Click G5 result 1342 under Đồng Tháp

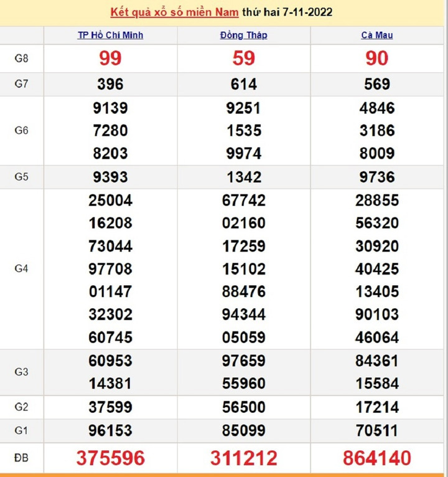pyautogui.click(x=244, y=177)
